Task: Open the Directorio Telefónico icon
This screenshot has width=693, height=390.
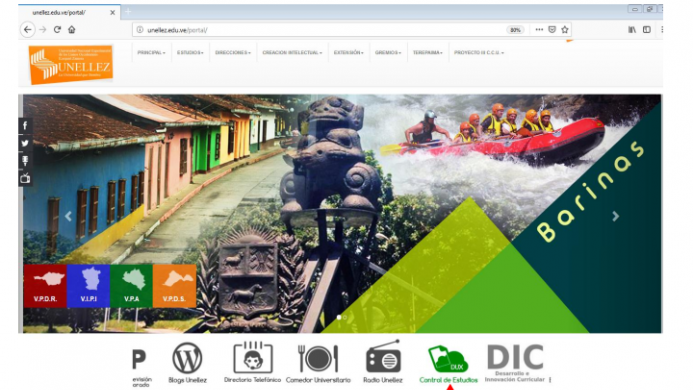Action: pyautogui.click(x=252, y=357)
